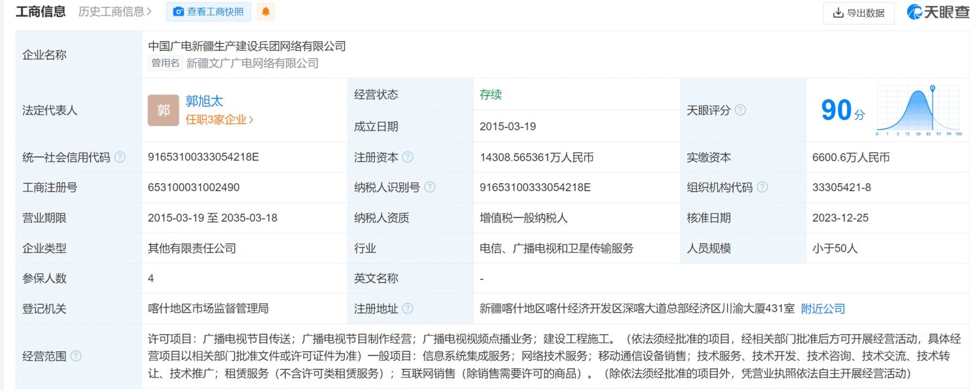Open legal representative 郭旭太 profile link

click(205, 101)
